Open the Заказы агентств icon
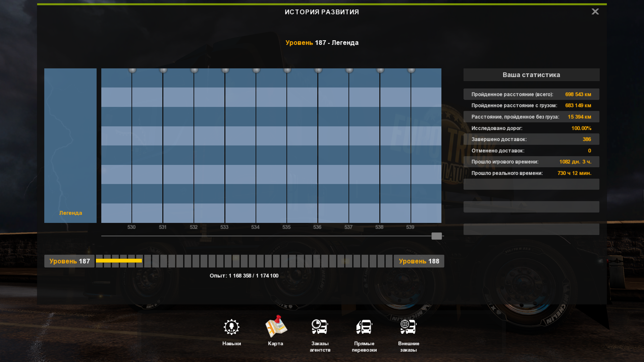This screenshot has width=644, height=362. point(320,327)
